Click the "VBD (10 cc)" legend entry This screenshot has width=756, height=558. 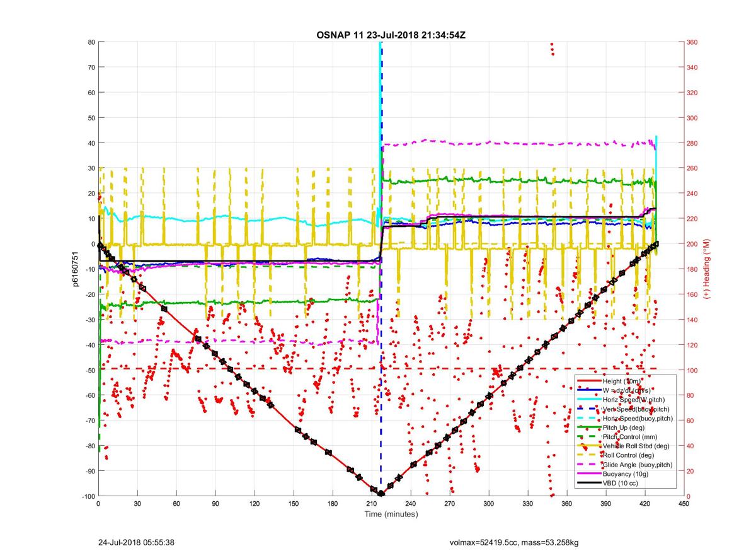[621, 483]
